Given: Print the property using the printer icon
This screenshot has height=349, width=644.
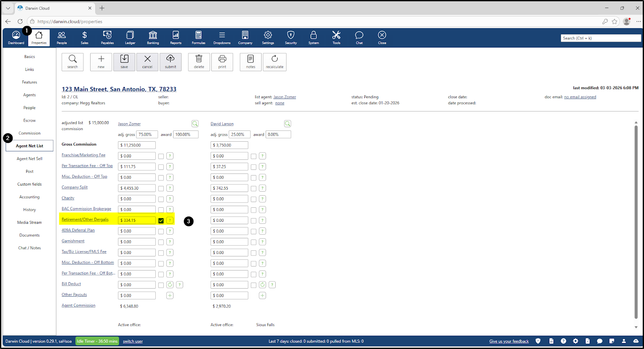Looking at the screenshot, I should [222, 62].
